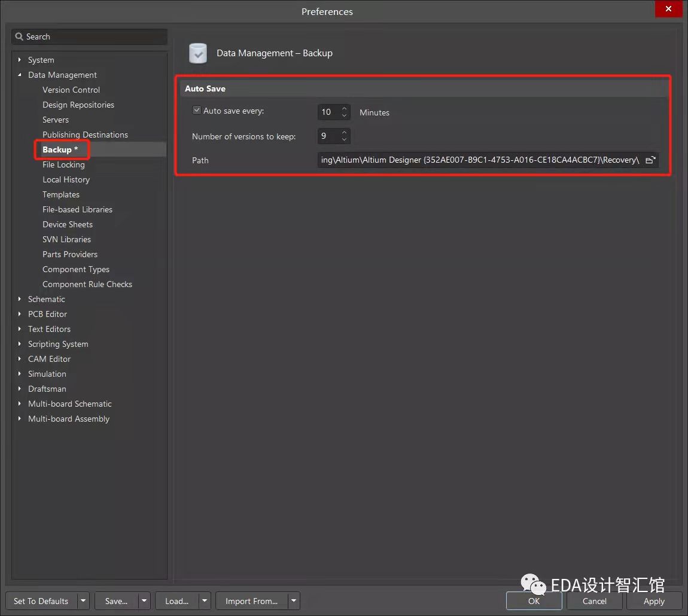
Task: Click the Set To Defaults button
Action: 41,600
